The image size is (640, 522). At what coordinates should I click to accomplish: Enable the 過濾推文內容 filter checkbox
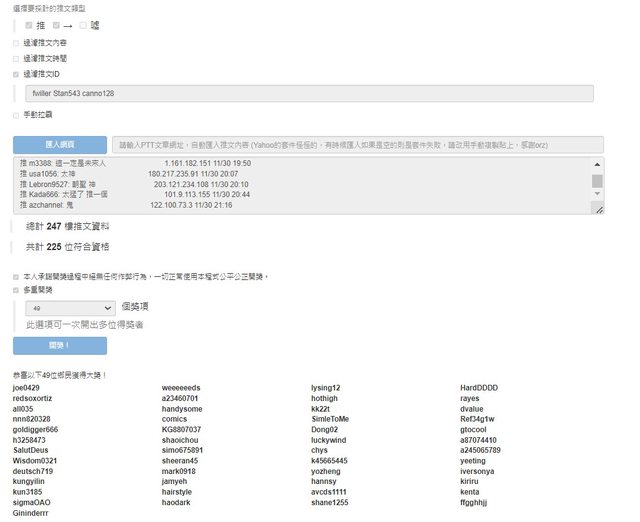(x=16, y=43)
